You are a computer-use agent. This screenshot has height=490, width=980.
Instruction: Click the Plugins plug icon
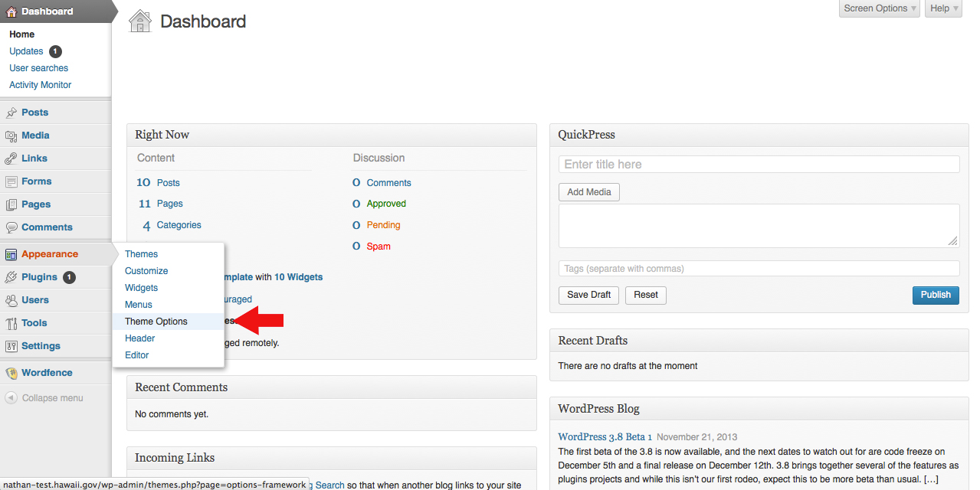(11, 277)
